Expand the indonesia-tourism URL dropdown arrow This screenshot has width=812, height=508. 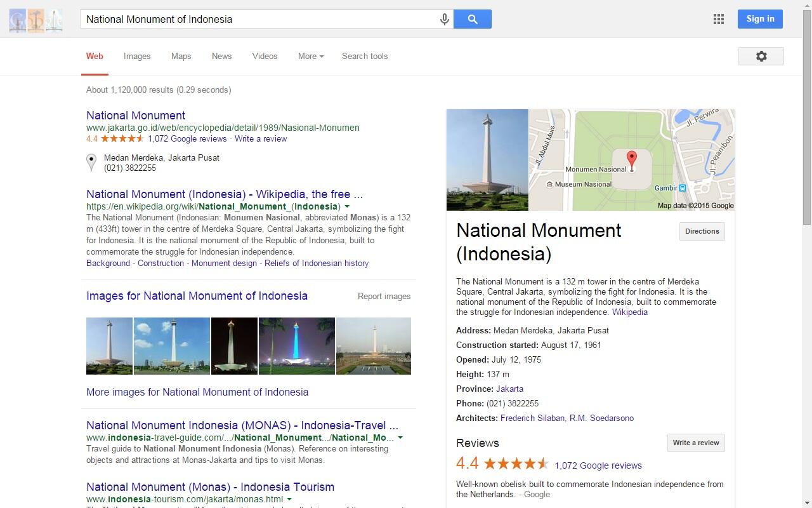point(289,499)
